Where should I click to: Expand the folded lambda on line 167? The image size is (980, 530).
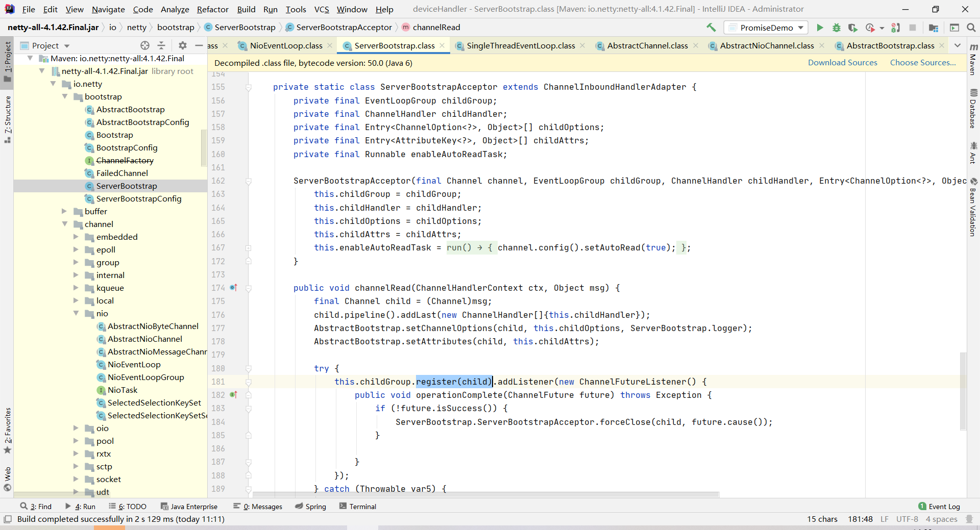pos(249,248)
